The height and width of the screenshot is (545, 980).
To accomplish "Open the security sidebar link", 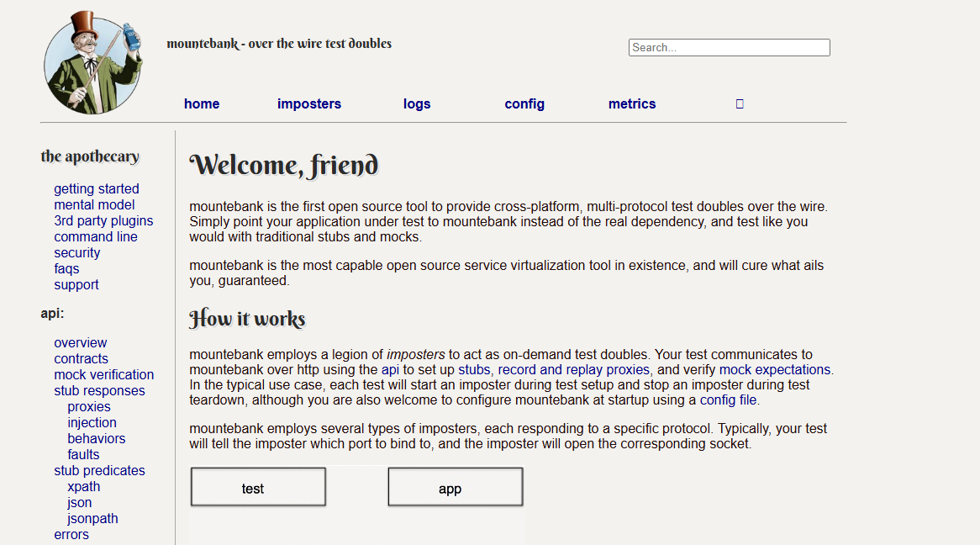I will point(76,253).
